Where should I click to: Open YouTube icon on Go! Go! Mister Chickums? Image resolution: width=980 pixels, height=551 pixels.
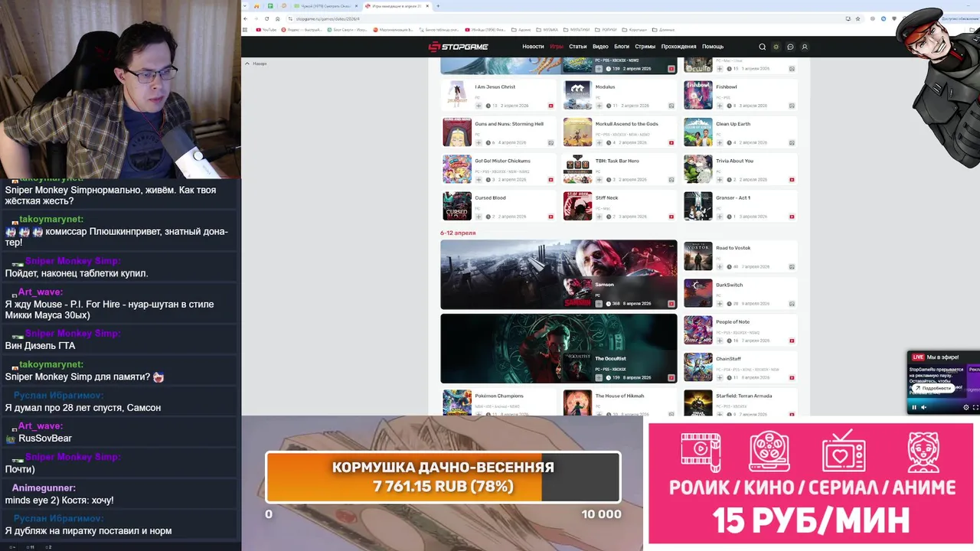point(550,180)
